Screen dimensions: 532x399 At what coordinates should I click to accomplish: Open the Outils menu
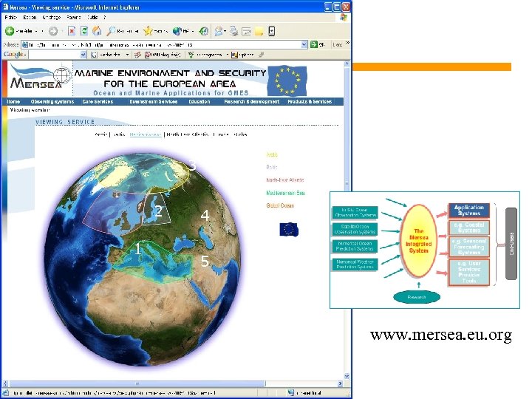coord(92,17)
